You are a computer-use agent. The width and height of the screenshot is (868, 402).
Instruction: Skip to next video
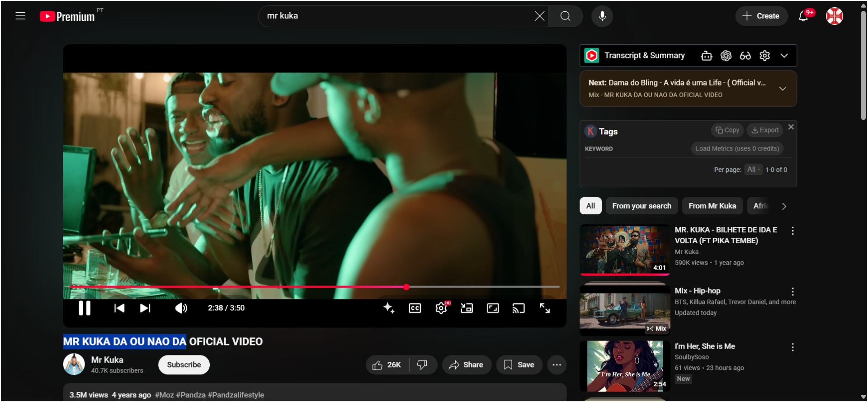pyautogui.click(x=145, y=308)
